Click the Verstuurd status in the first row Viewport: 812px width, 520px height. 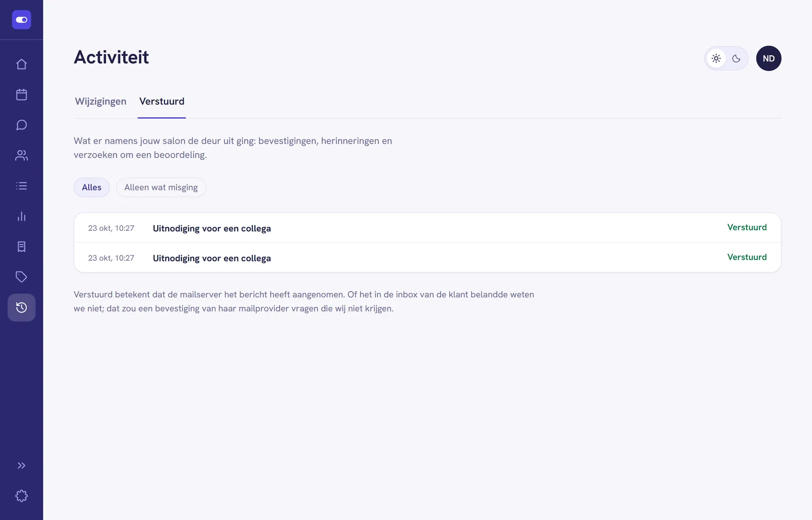[747, 227]
